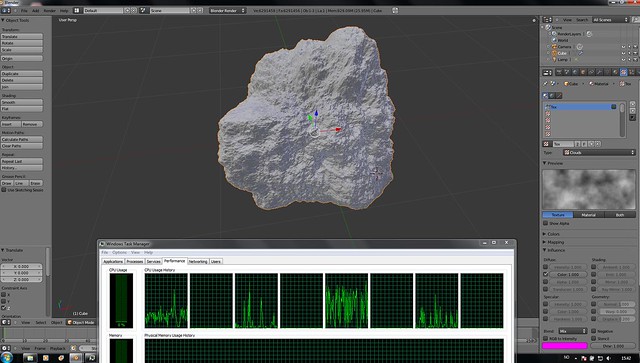Click the Translate button in Object Tools
Screen dimensions: 640x363
[22, 36]
